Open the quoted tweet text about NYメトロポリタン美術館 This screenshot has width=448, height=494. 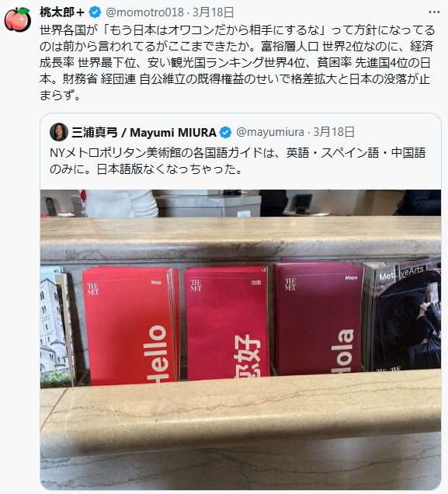click(x=238, y=161)
